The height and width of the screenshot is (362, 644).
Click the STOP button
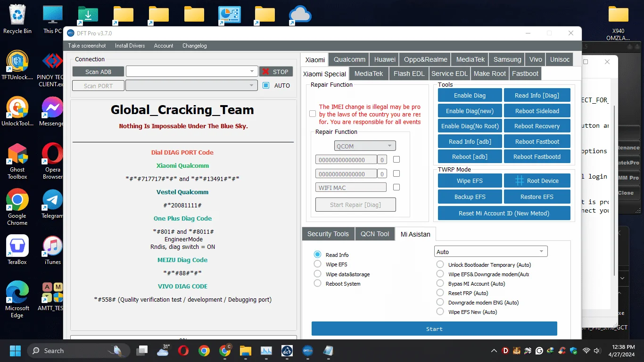pos(276,72)
